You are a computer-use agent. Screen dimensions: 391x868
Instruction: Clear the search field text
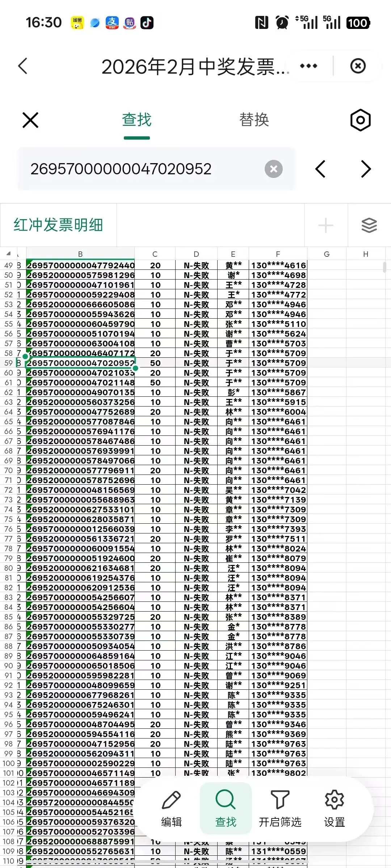[274, 169]
